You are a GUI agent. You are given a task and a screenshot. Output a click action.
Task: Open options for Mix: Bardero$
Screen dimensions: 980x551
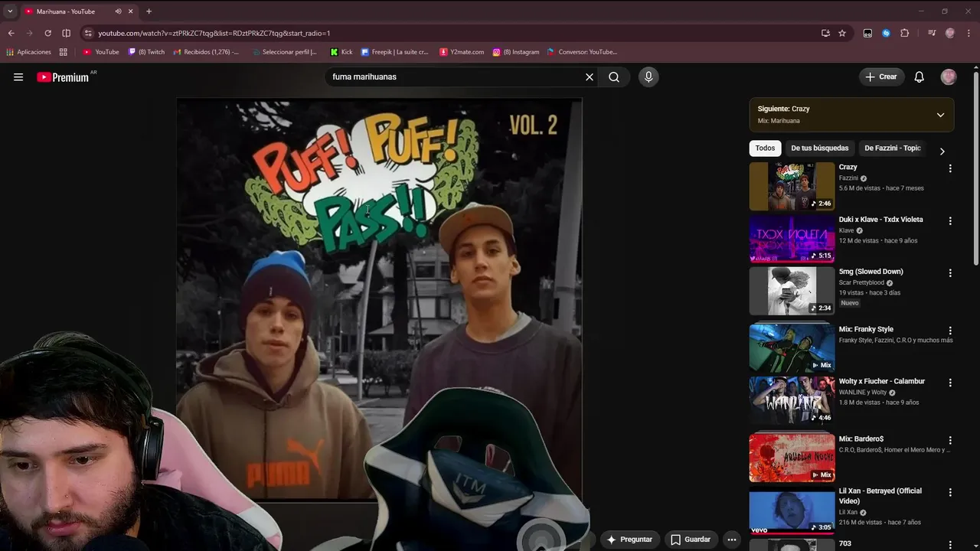[x=950, y=440]
